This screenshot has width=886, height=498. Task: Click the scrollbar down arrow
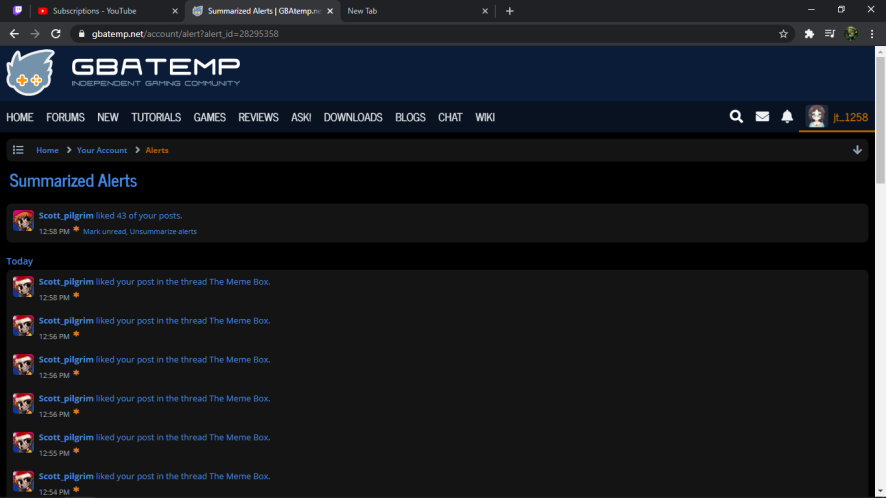click(880, 492)
